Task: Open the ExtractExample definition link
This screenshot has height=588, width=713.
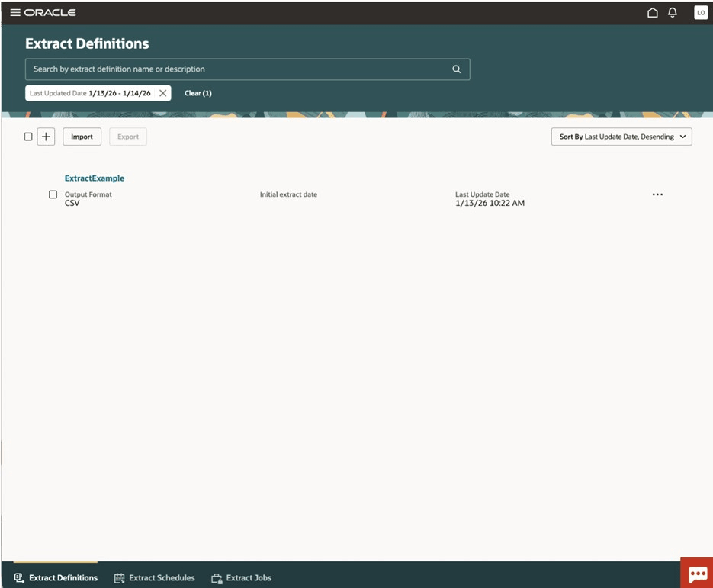Action: [x=94, y=178]
